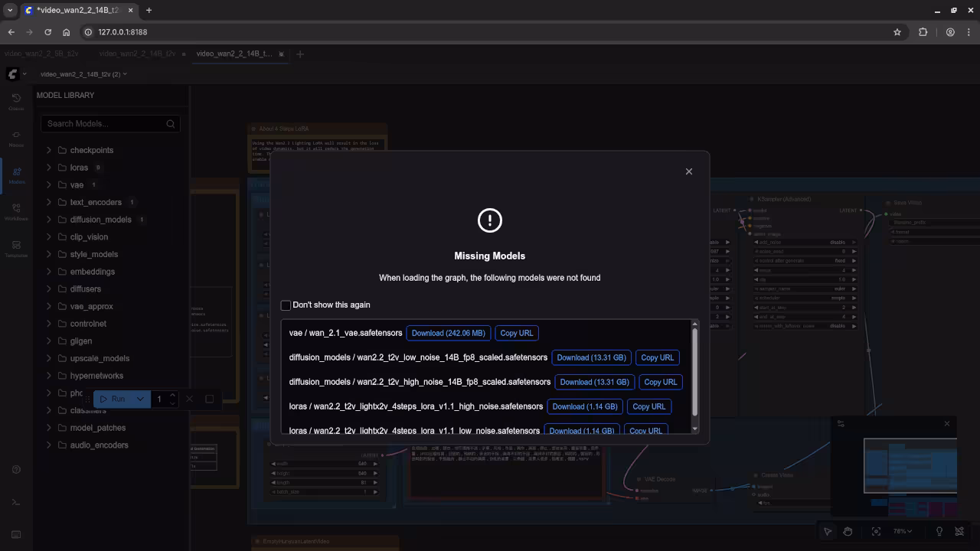Download the wan_2.1_vae.safetensors model
This screenshot has width=980, height=551.
click(x=448, y=333)
